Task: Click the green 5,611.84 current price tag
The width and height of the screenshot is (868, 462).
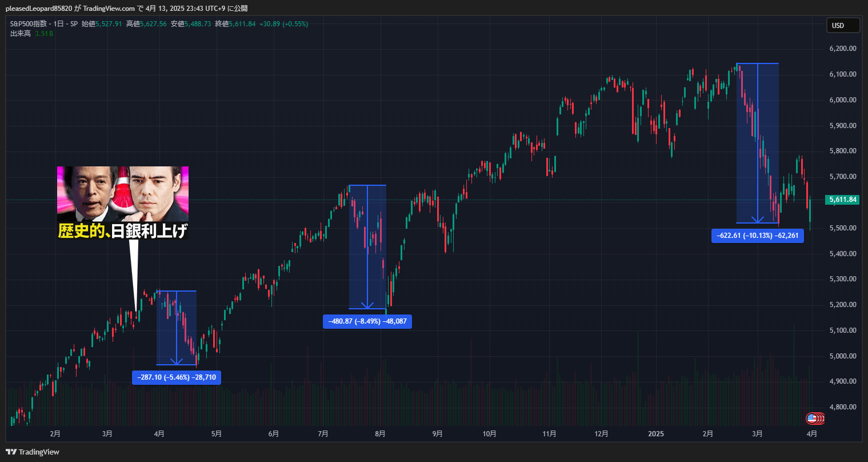Action: coord(842,200)
